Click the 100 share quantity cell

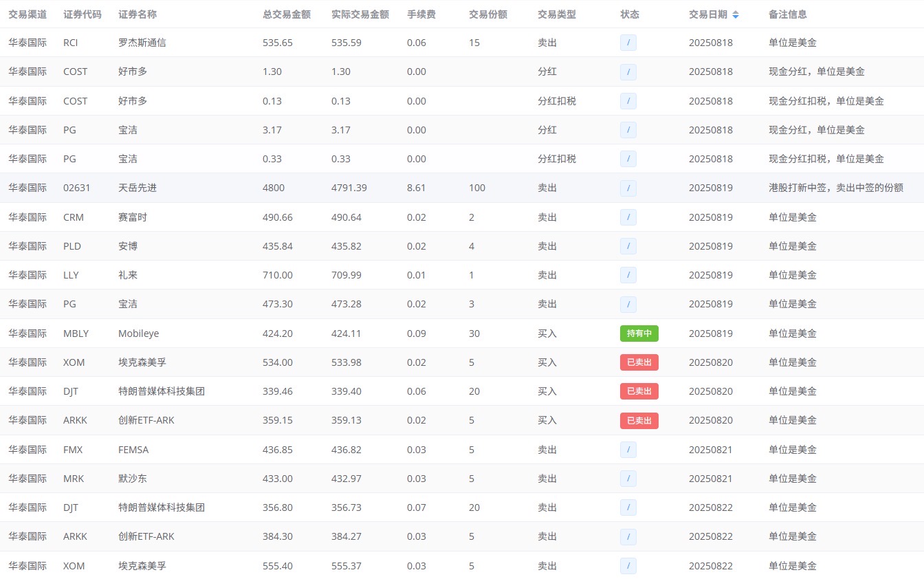(x=477, y=188)
